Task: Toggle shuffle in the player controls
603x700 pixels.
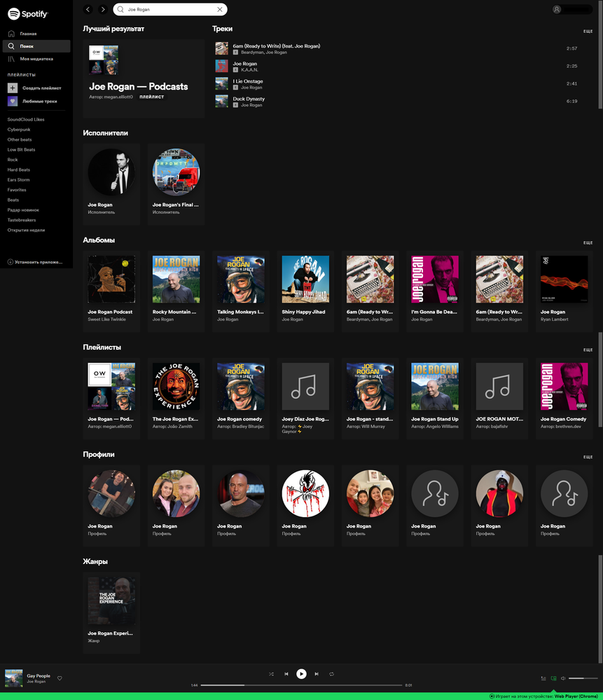Action: [271, 674]
